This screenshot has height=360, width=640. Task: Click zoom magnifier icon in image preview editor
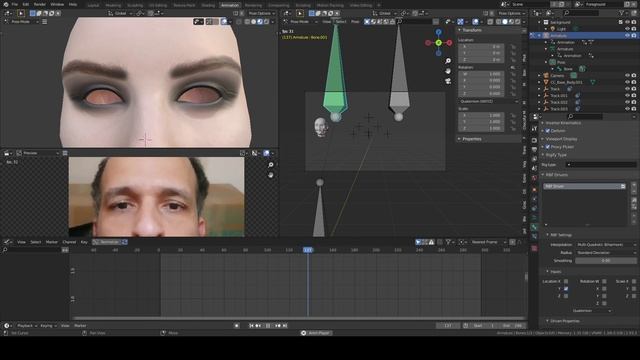(x=271, y=165)
